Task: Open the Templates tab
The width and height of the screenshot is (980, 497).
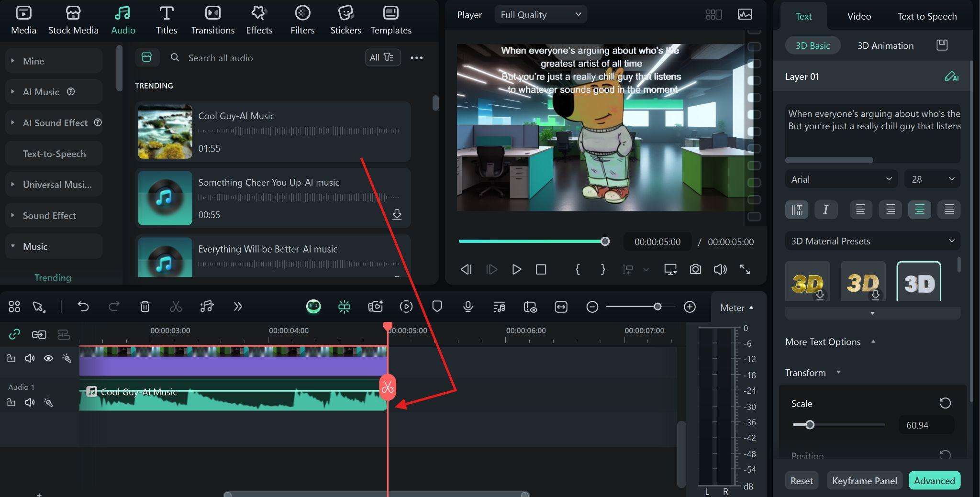Action: (x=391, y=20)
